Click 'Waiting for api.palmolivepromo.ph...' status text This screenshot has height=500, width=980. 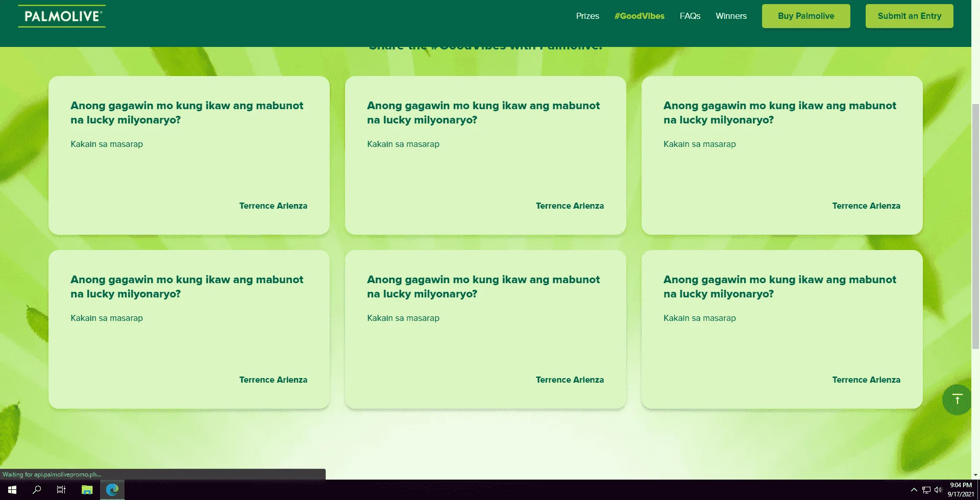tap(52, 474)
